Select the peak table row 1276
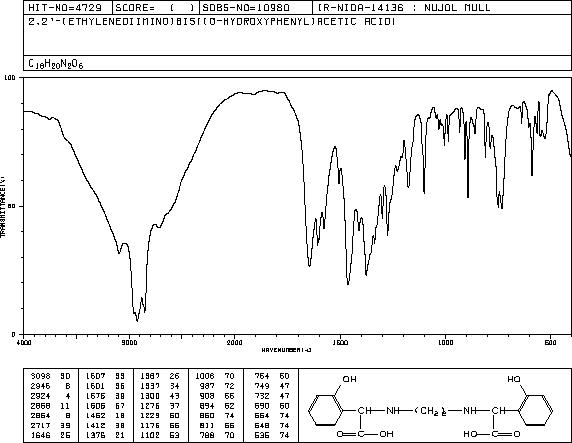This screenshot has height=443, width=572. tap(160, 405)
